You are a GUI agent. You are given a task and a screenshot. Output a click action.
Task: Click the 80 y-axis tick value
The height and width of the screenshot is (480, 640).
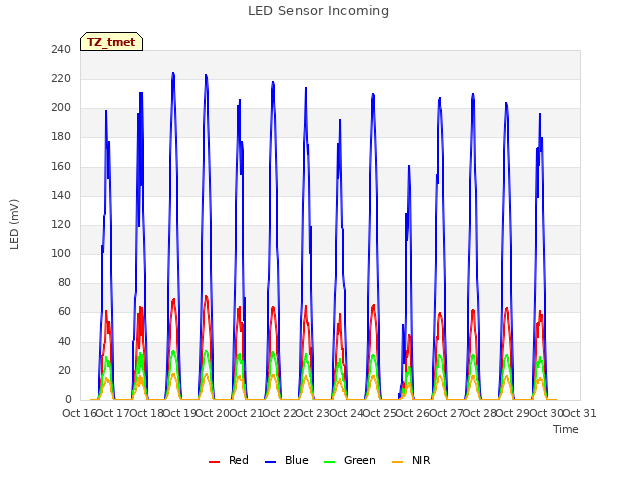click(64, 282)
